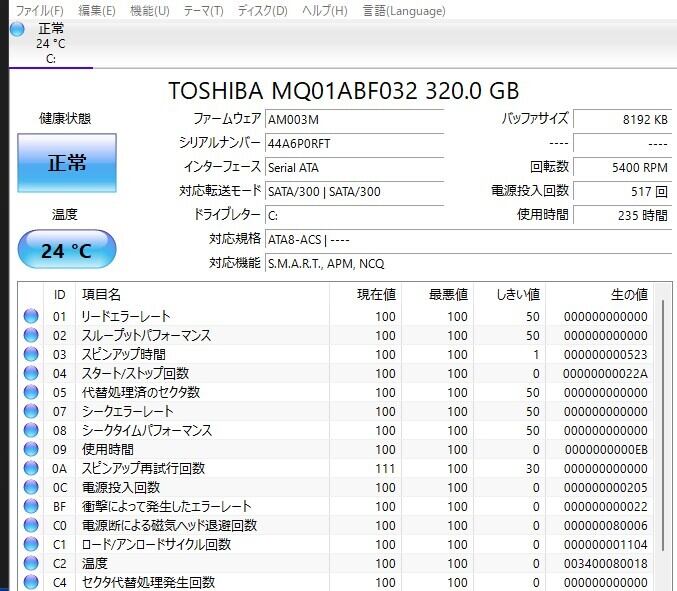Click the 最悪値 column header

[437, 294]
